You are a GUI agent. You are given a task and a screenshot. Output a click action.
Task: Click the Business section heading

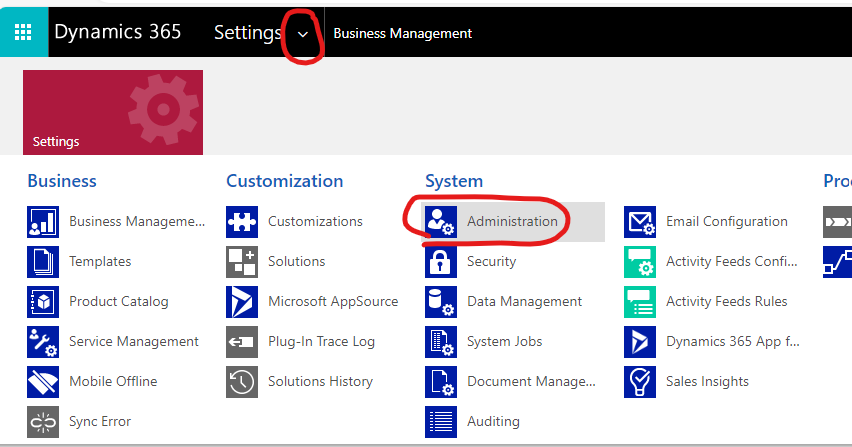pyautogui.click(x=62, y=181)
